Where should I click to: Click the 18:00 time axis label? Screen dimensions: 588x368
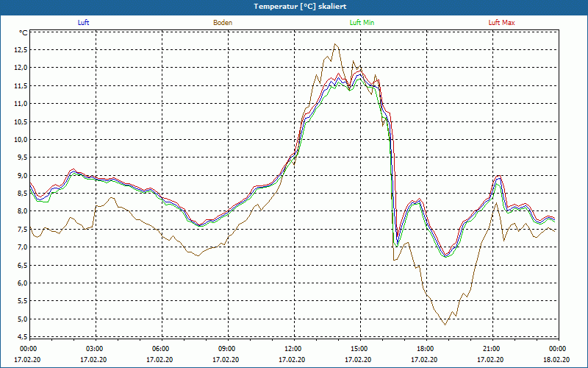click(426, 349)
